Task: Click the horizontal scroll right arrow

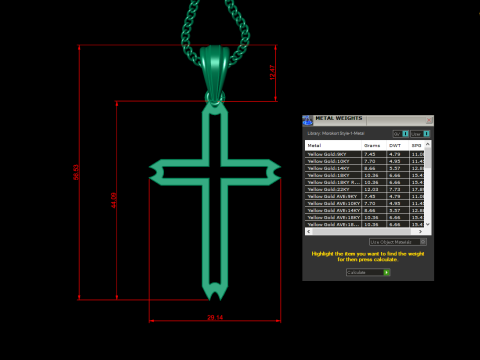Action: (421, 231)
